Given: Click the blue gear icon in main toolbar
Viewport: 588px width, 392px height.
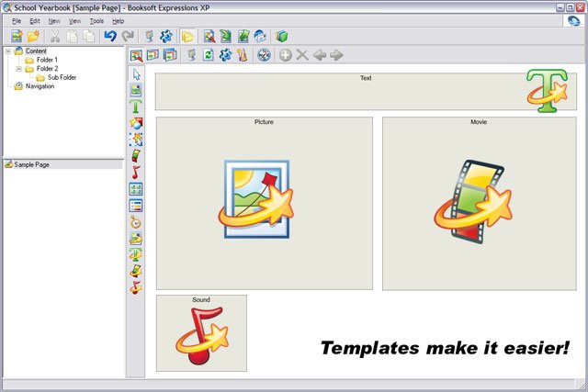Looking at the screenshot, I should [x=166, y=36].
